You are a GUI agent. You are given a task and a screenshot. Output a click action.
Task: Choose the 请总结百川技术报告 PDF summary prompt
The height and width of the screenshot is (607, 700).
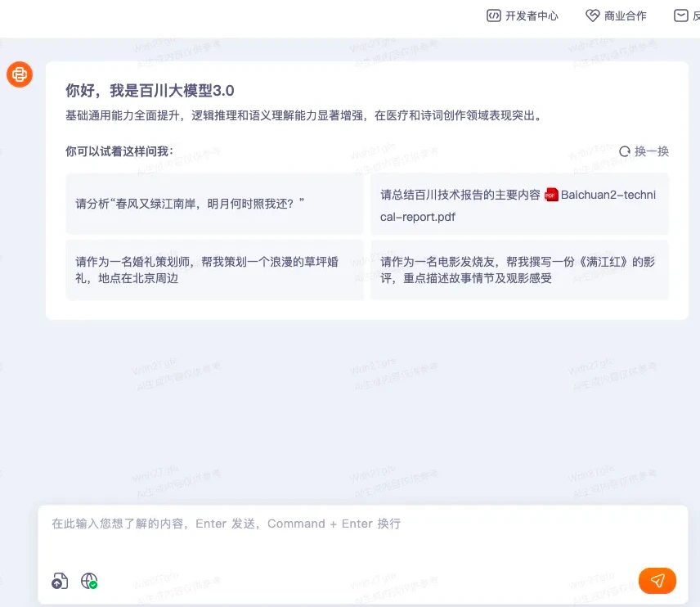[x=519, y=204]
